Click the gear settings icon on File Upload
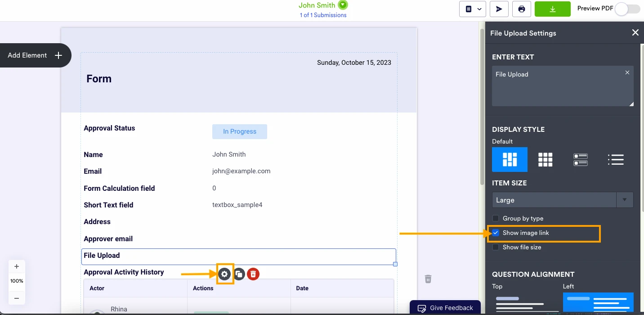This screenshot has width=644, height=315. (224, 274)
